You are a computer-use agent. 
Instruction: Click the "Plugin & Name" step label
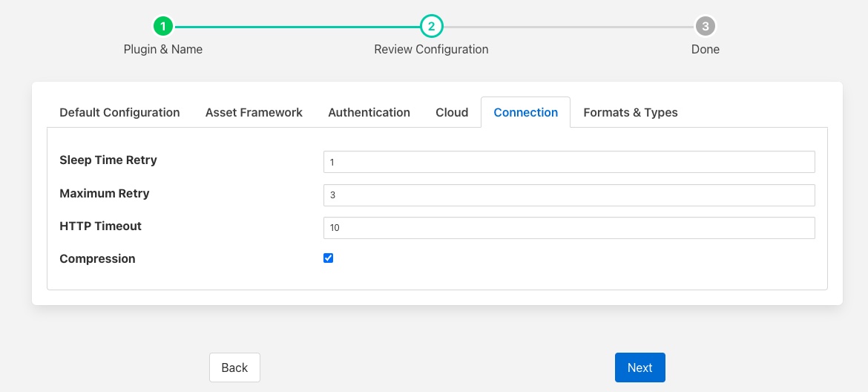(163, 49)
